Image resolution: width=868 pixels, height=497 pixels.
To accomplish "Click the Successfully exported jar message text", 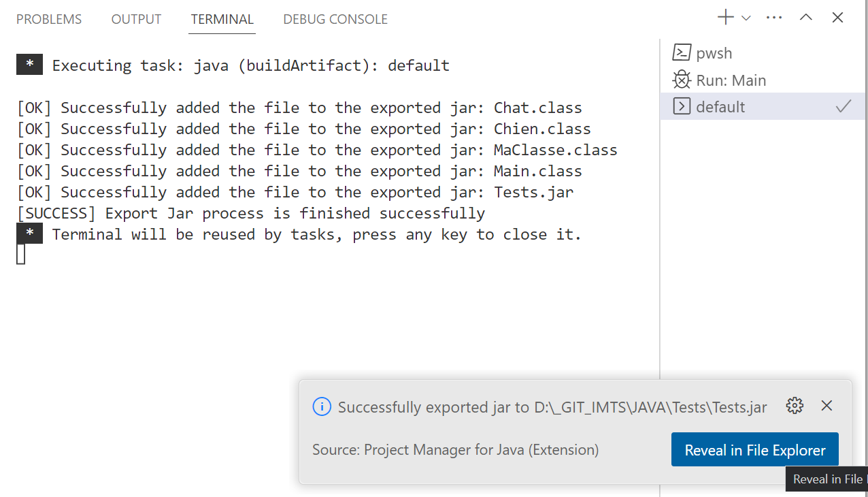I will 552,408.
